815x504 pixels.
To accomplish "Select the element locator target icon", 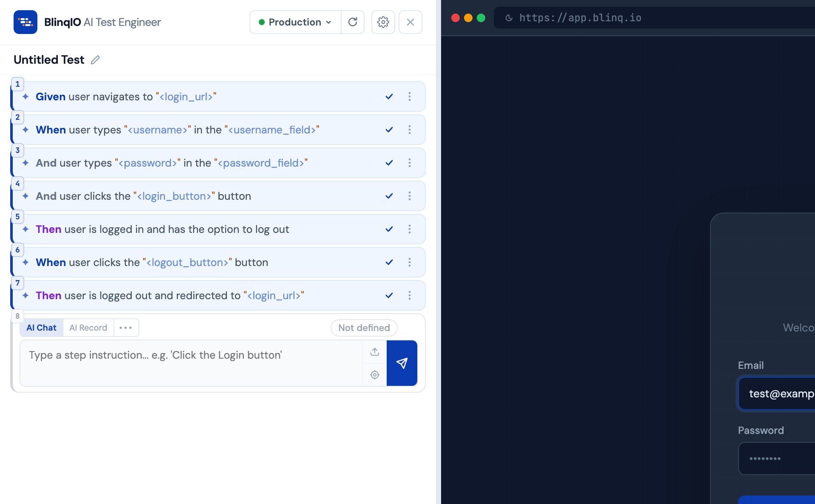I will (374, 375).
